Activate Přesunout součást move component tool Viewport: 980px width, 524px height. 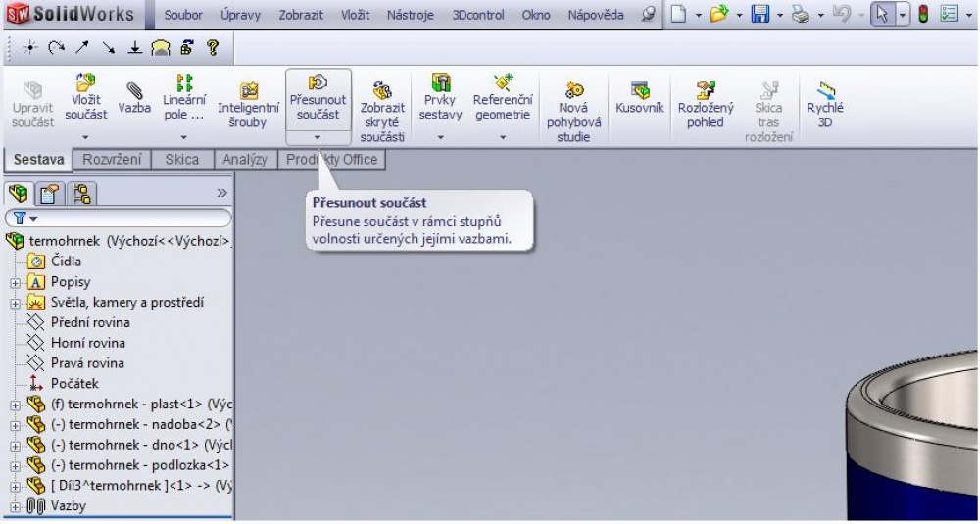pyautogui.click(x=318, y=99)
